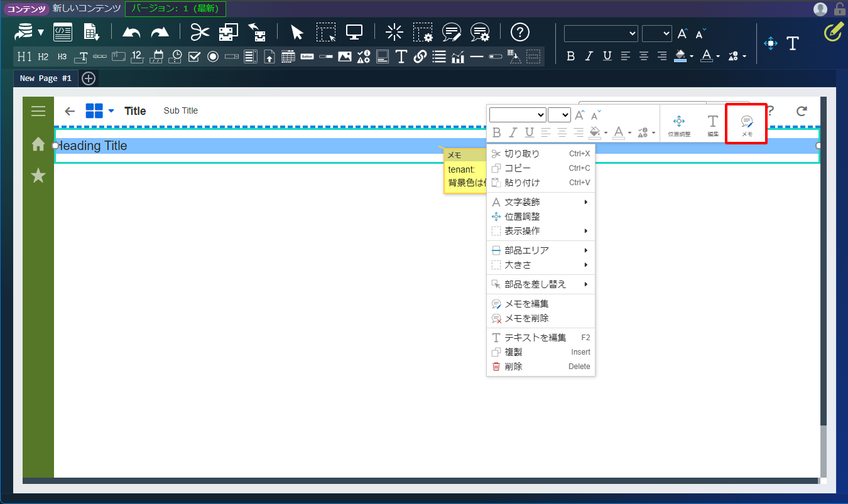This screenshot has height=504, width=848.
Task: Toggle italic in the floating toolbar
Action: coord(513,132)
